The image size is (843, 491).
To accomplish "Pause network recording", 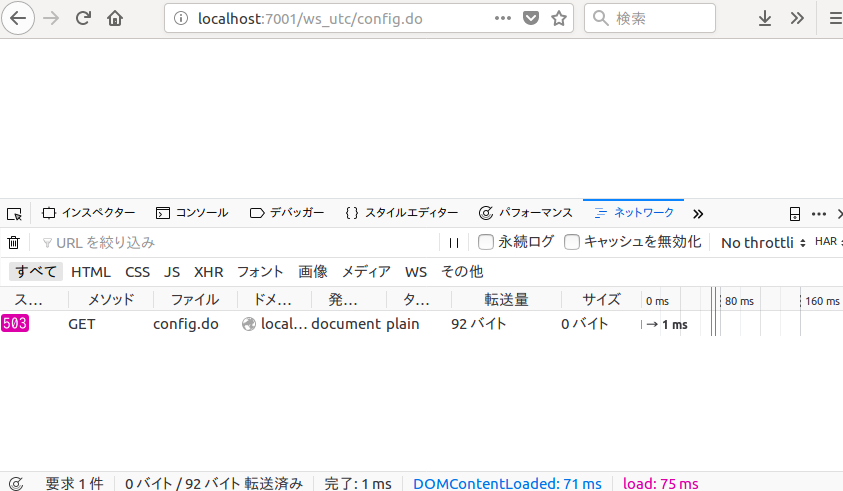I will (454, 243).
